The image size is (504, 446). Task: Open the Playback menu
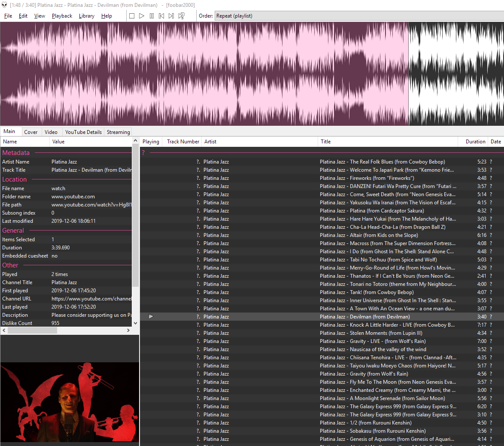[62, 16]
